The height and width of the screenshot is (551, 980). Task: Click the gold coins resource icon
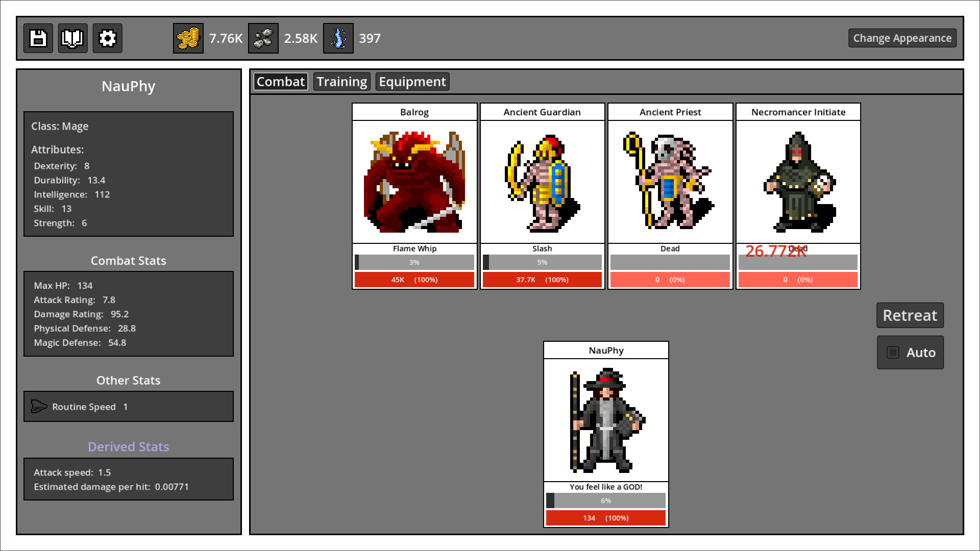187,38
